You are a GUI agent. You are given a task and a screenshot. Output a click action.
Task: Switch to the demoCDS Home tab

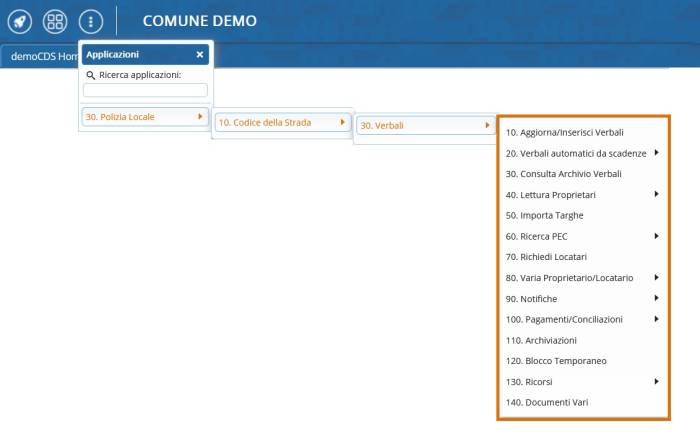click(x=42, y=57)
